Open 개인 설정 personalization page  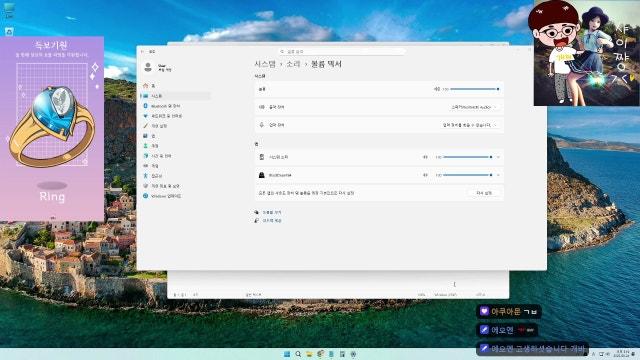click(x=176, y=126)
